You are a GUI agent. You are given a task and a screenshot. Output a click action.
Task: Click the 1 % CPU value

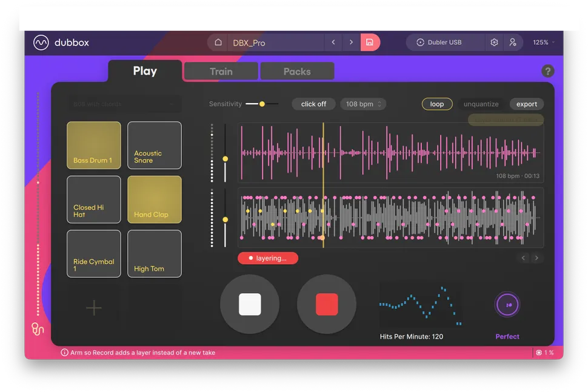click(549, 353)
